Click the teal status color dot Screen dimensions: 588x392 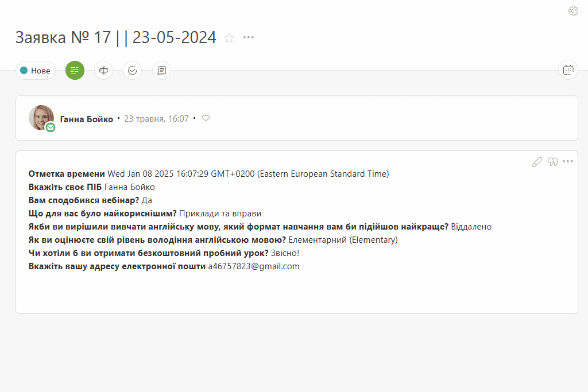point(24,71)
